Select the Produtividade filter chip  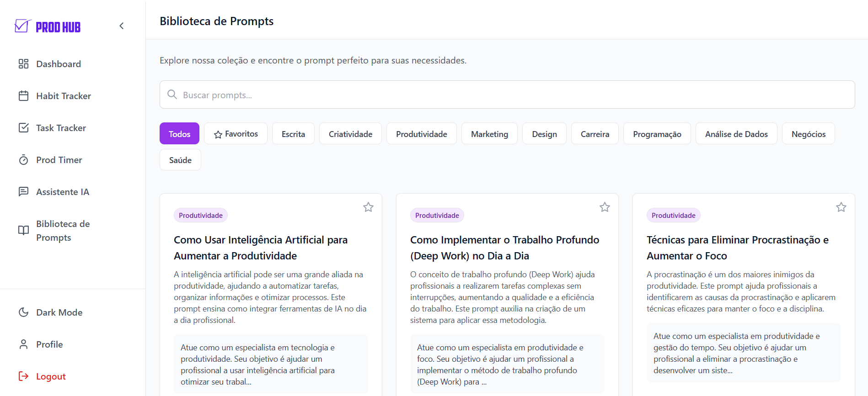pyautogui.click(x=422, y=133)
